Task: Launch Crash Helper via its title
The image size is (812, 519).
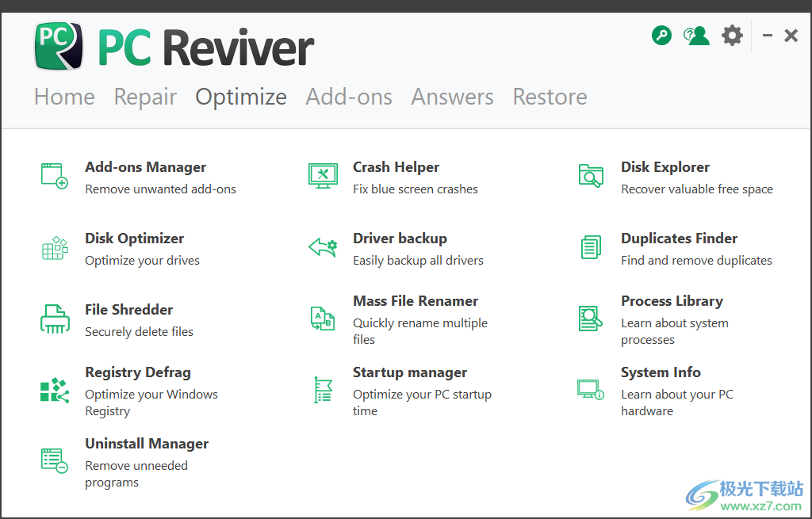Action: 396,167
